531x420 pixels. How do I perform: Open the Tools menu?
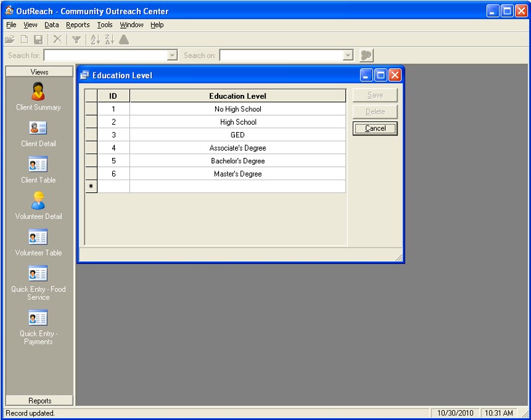tap(105, 25)
